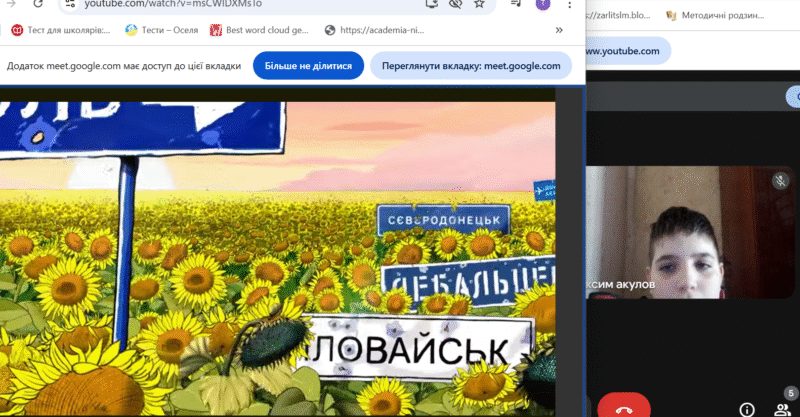
Task: Show the participants list people icon
Action: pyautogui.click(x=782, y=409)
